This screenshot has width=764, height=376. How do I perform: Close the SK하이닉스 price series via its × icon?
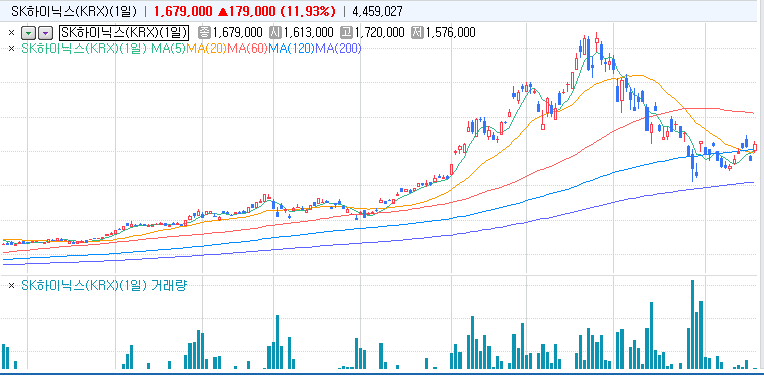[12, 33]
